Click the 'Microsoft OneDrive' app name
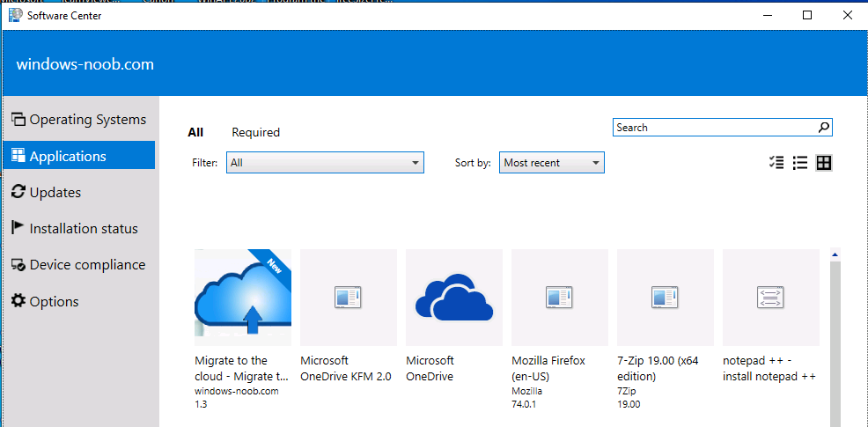 (430, 368)
